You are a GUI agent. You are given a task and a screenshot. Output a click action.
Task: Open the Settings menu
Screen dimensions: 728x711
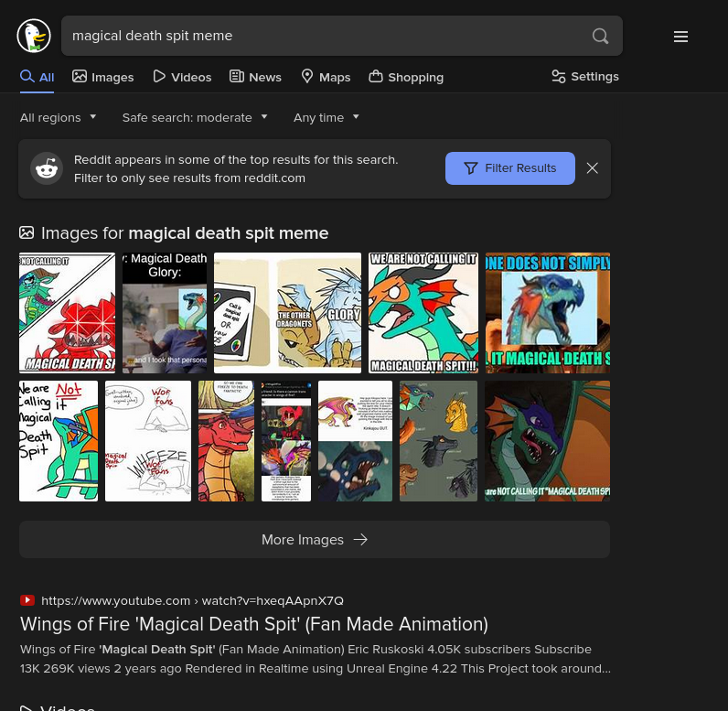(x=585, y=77)
